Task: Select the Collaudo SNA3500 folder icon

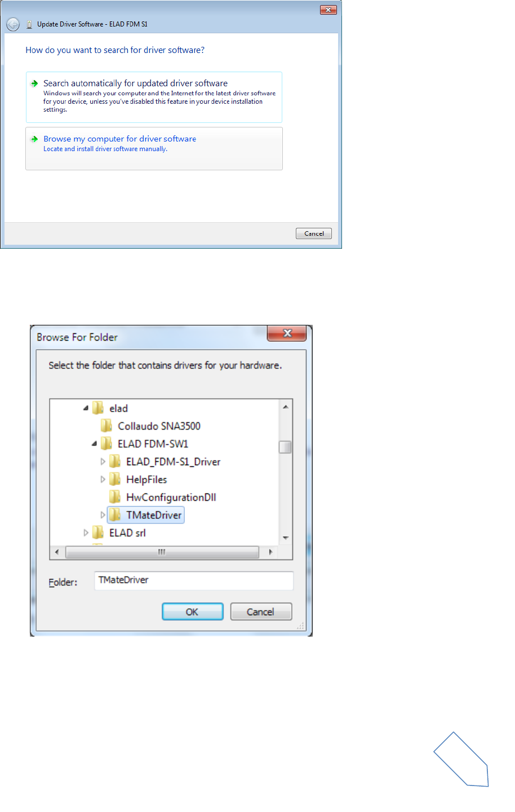Action: 106,426
